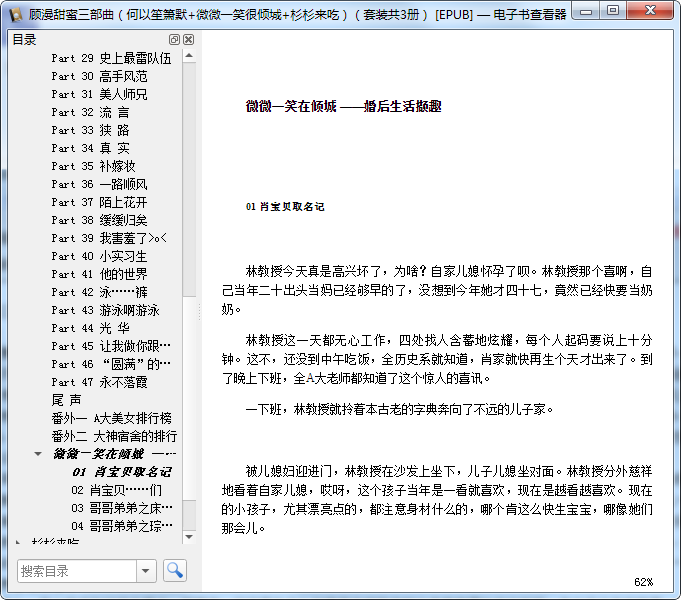
Task: Jump to Part 33 狭路
Action: pos(90,130)
